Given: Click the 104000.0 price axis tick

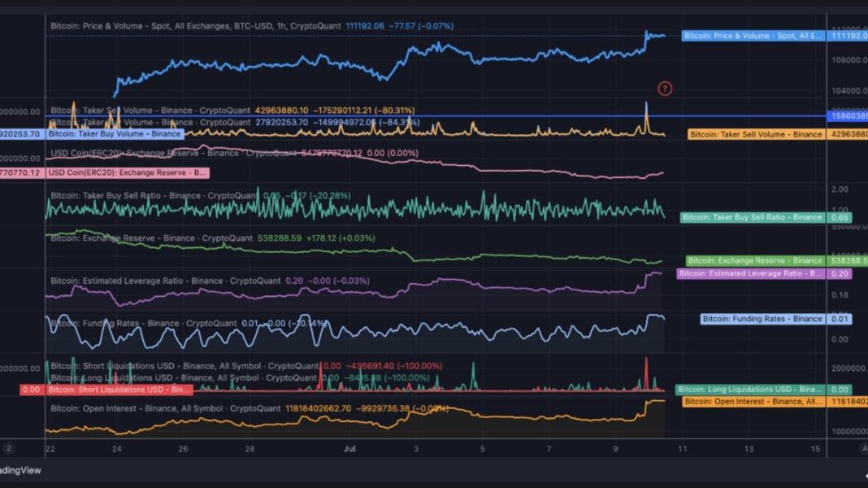Looking at the screenshot, I should (x=850, y=90).
